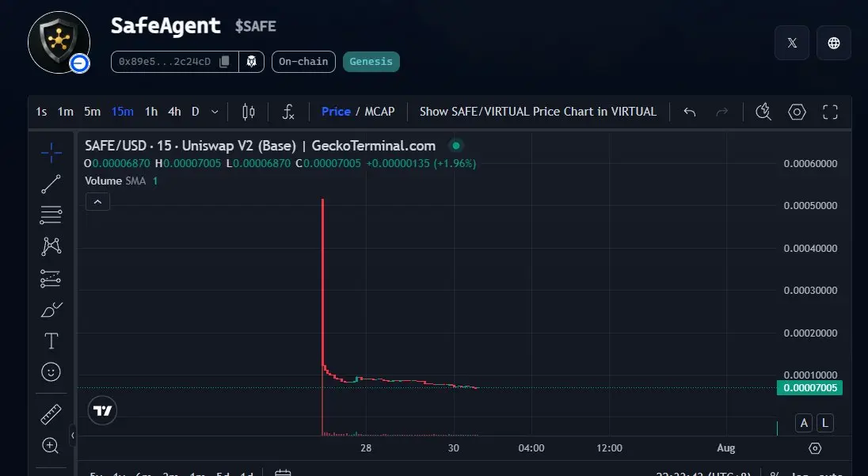Click the 28 date axis label
868x476 pixels.
[x=366, y=448]
